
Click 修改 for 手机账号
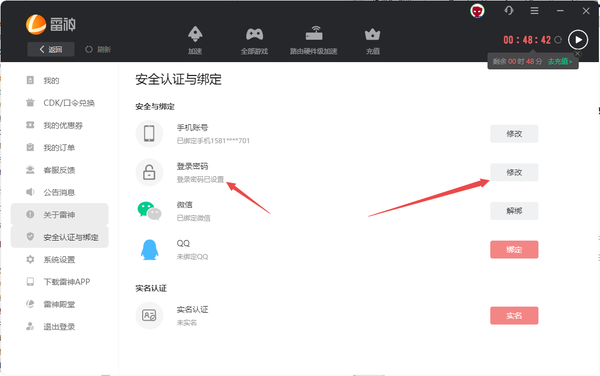514,133
